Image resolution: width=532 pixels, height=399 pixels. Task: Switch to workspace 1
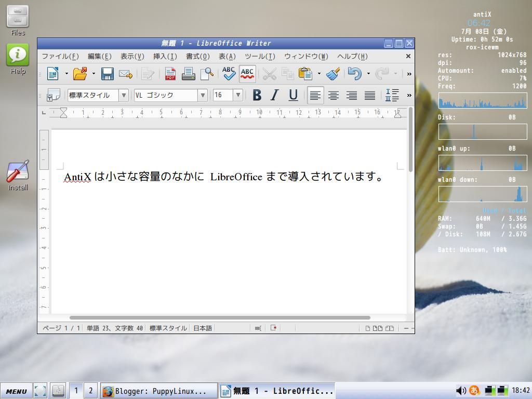coord(76,391)
